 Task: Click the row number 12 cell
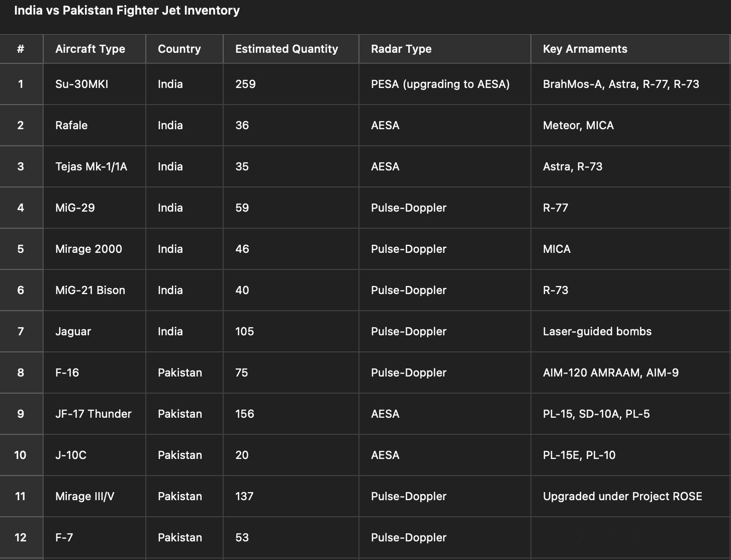(x=21, y=537)
